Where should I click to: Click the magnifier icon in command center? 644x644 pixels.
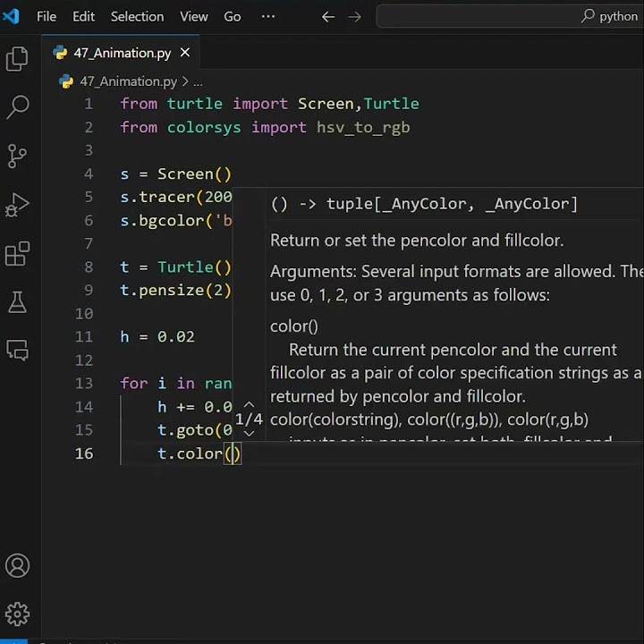[588, 16]
